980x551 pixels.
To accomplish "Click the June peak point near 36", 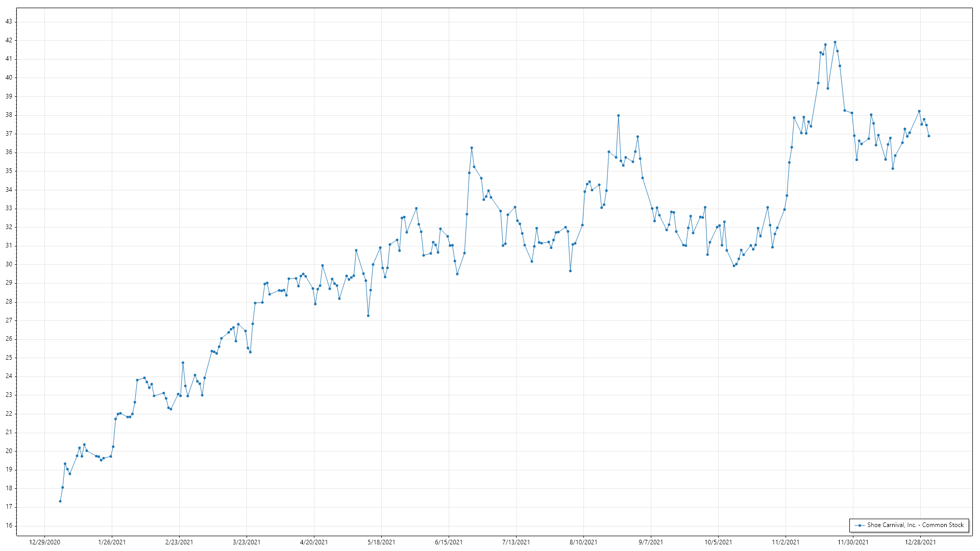I will coord(472,148).
